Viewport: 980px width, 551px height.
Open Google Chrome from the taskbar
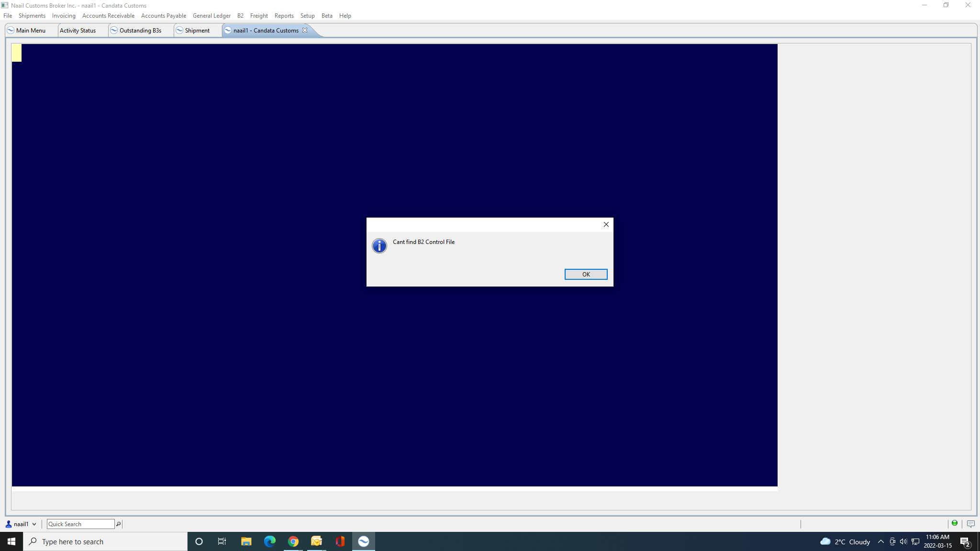(x=293, y=541)
